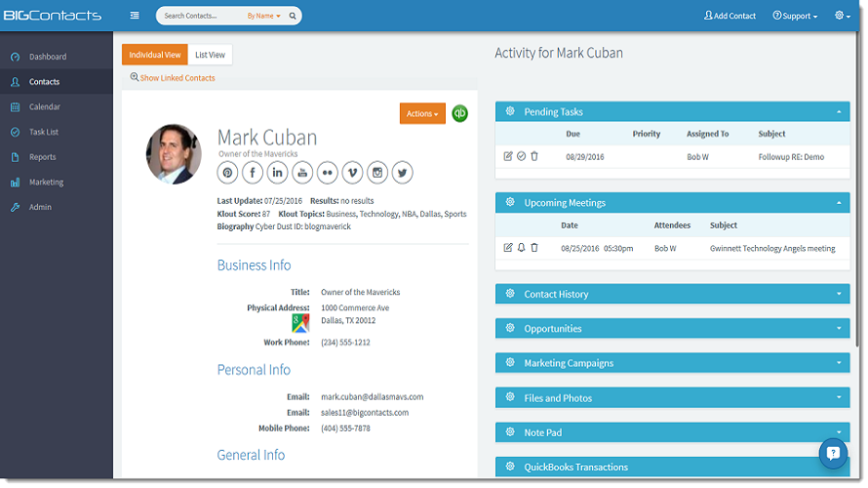
Task: Open Mark Cuban's LinkedIn profile icon
Action: (277, 173)
